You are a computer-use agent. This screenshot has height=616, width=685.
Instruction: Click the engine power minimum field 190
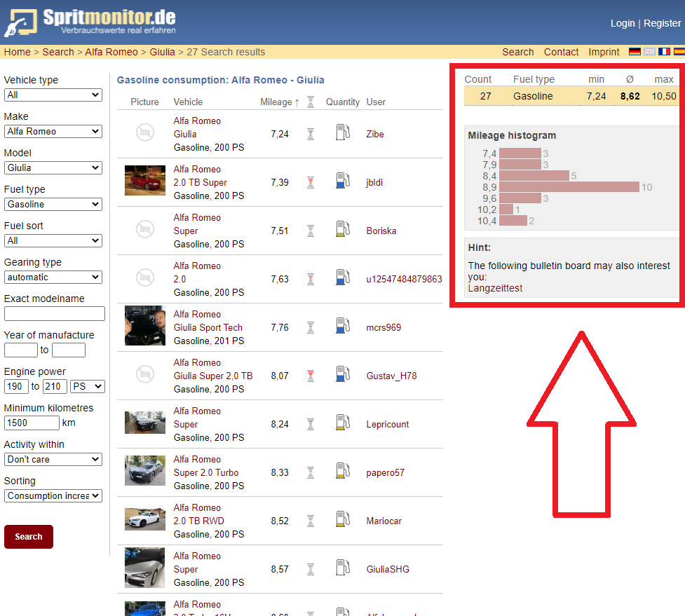16,386
